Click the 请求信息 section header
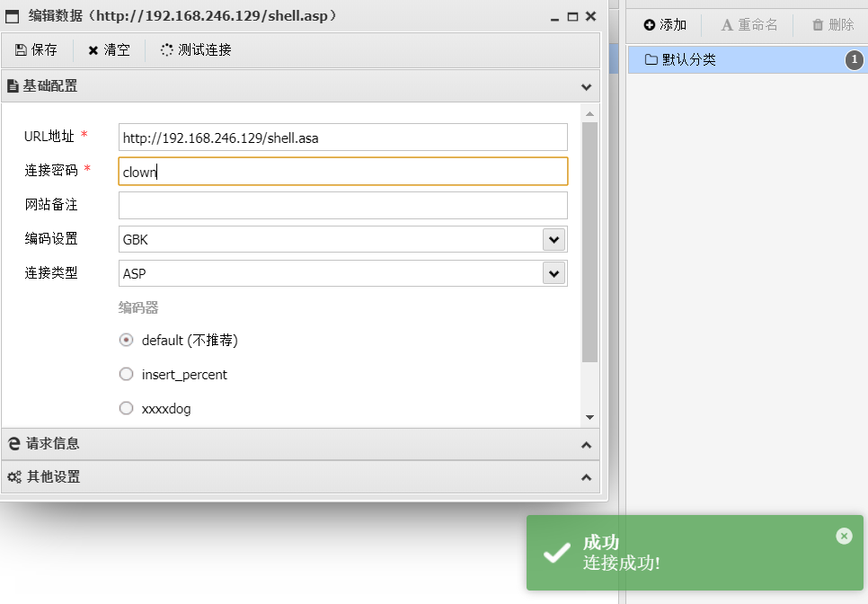This screenshot has width=868, height=604. coord(301,444)
